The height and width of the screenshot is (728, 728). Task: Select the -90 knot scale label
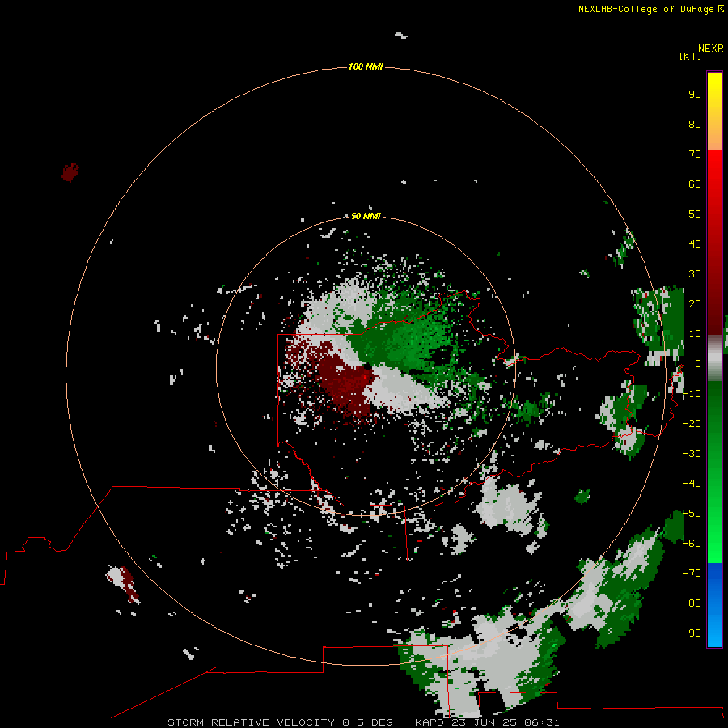(692, 633)
